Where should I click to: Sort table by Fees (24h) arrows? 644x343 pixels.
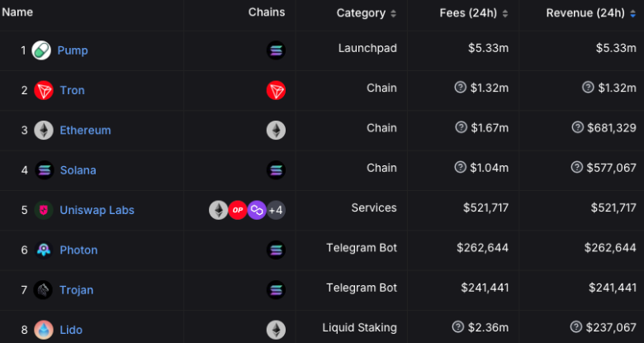505,13
